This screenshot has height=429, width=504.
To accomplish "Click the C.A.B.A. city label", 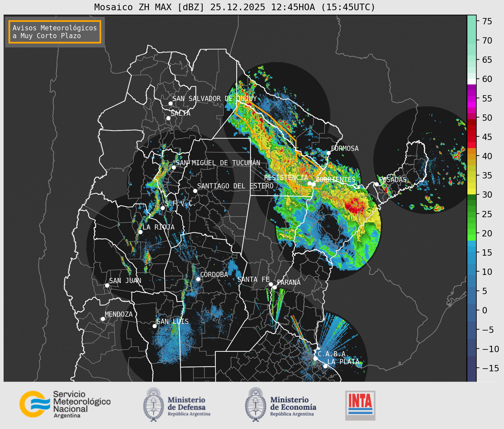I will pos(333,354).
